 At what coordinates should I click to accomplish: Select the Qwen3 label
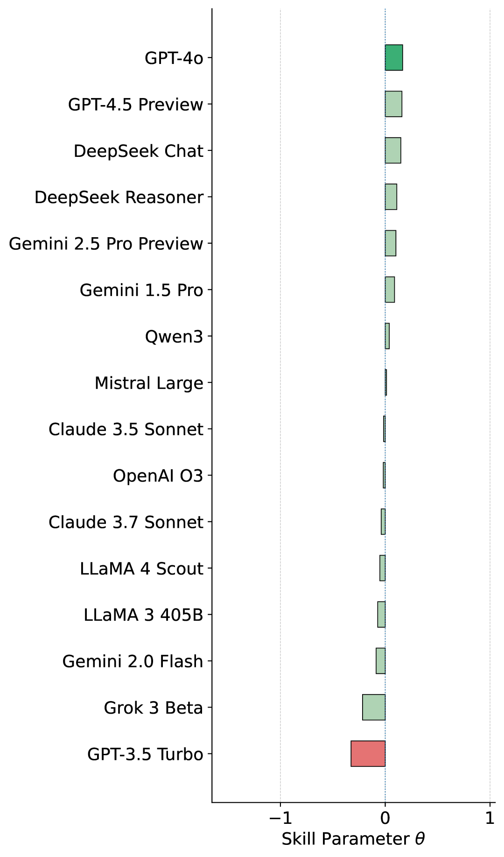point(174,337)
